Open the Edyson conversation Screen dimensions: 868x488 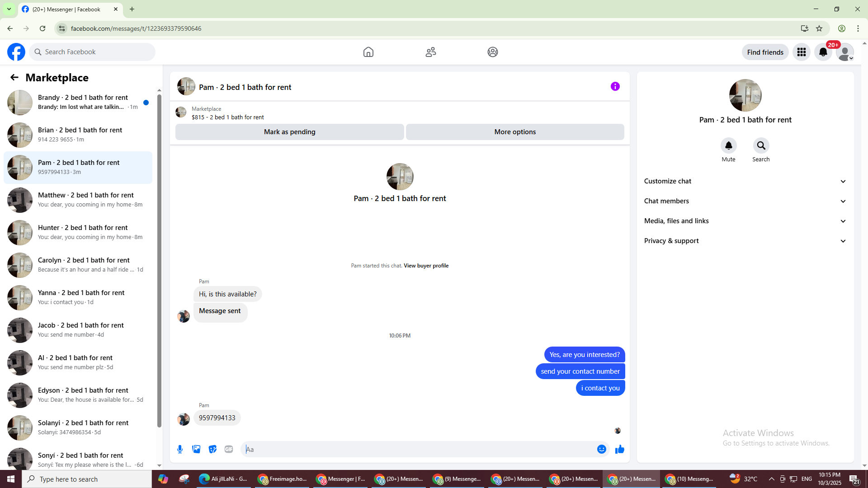(78, 395)
